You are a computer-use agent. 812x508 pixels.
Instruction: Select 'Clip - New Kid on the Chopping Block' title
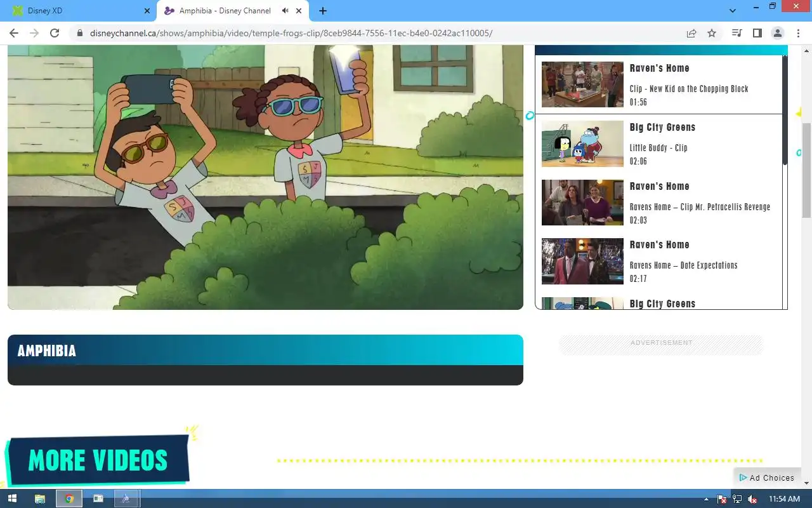pyautogui.click(x=689, y=89)
